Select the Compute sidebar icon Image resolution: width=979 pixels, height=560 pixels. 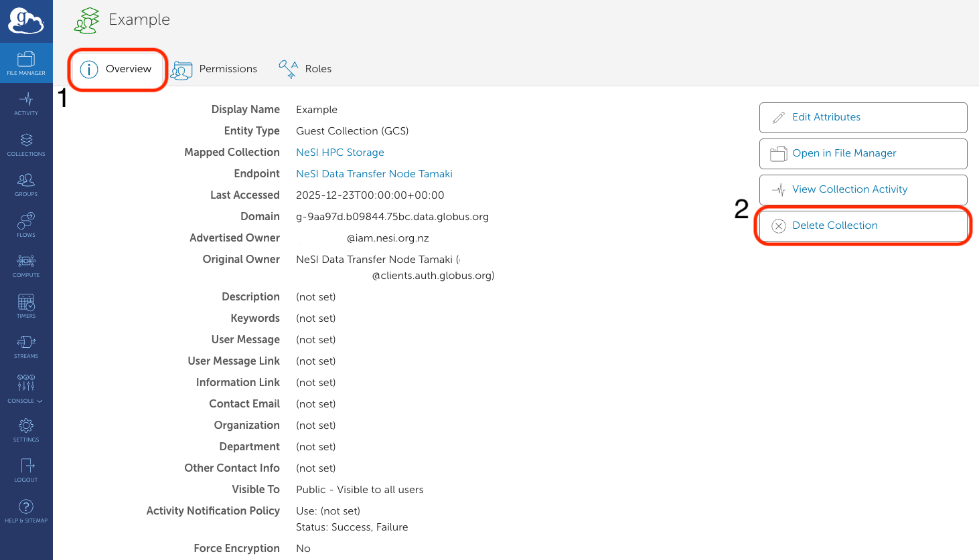click(x=26, y=265)
